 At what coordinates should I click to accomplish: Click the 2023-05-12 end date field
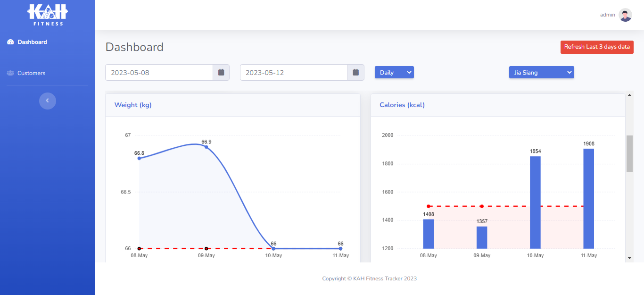(294, 73)
